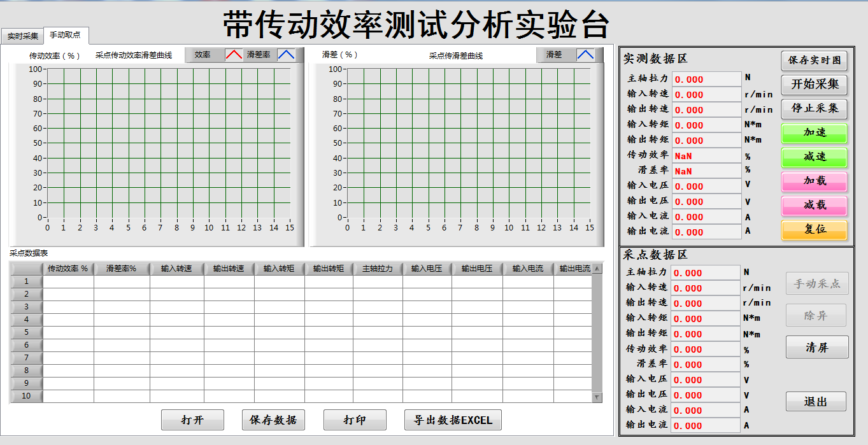868x445 pixels.
Task: Open a file with 打开 button
Action: (192, 420)
